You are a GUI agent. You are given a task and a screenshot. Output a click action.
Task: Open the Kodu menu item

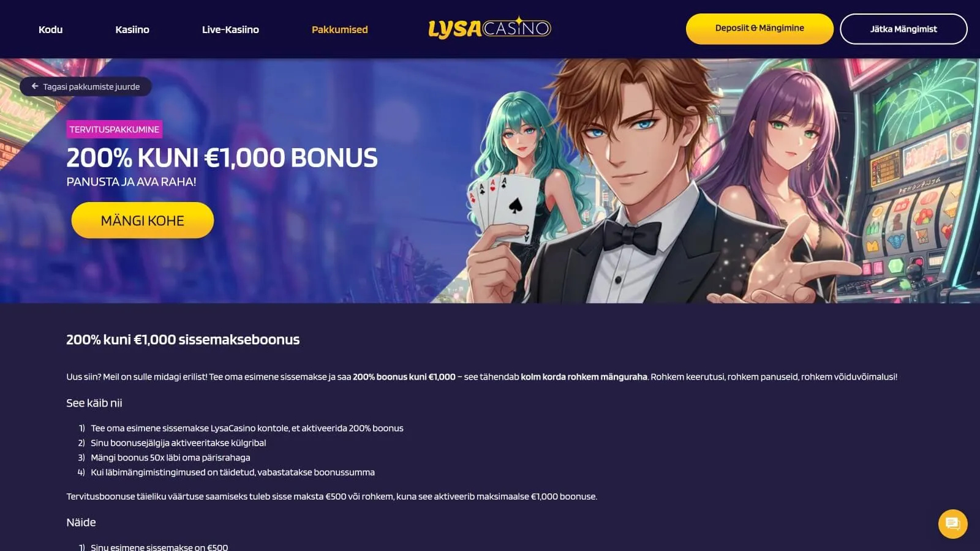coord(50,29)
